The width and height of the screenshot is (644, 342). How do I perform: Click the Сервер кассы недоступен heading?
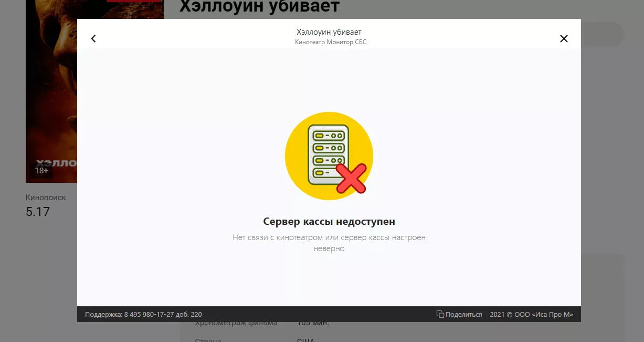click(329, 221)
